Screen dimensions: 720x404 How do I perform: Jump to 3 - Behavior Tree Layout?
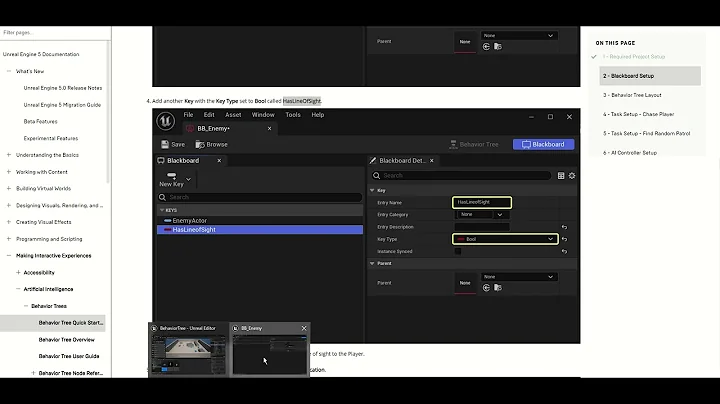coord(632,95)
